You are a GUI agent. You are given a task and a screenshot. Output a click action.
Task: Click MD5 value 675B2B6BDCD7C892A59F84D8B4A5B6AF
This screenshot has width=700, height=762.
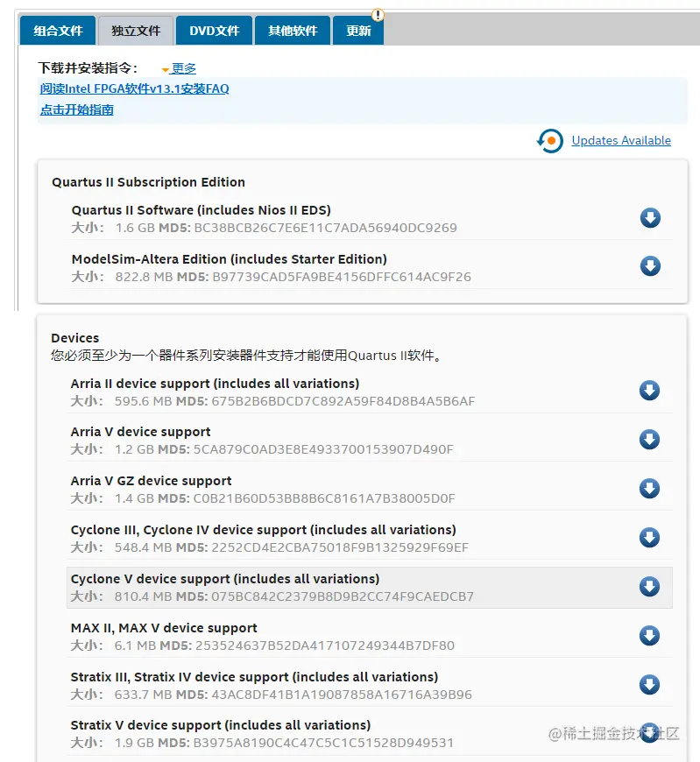point(343,401)
